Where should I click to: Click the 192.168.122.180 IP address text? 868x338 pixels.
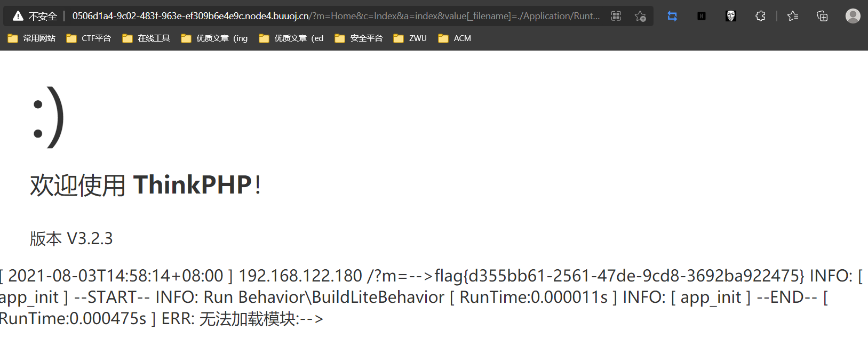(x=300, y=276)
